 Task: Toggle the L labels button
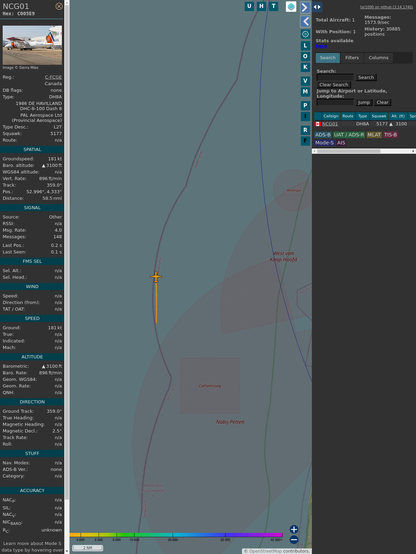[305, 46]
